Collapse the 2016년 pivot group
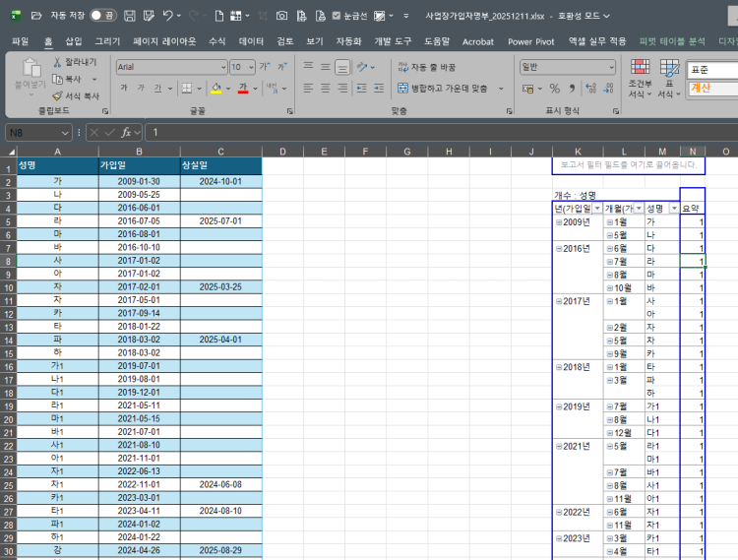738x560 pixels. tap(559, 248)
